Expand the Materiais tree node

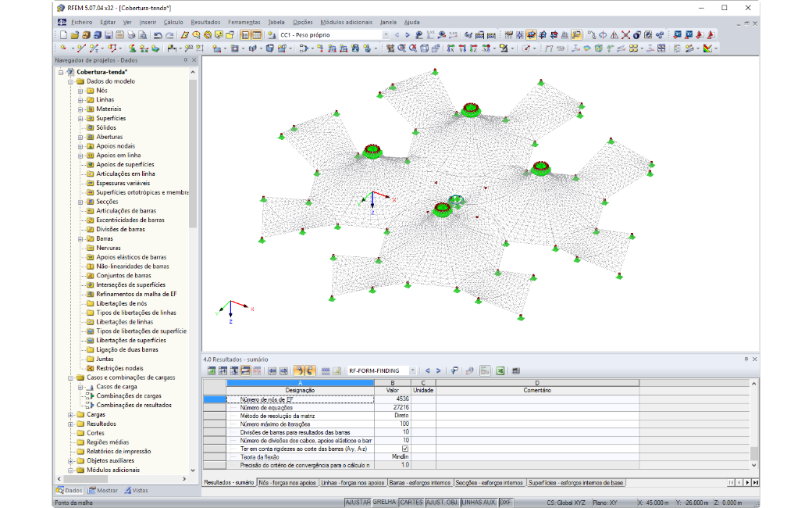point(80,109)
